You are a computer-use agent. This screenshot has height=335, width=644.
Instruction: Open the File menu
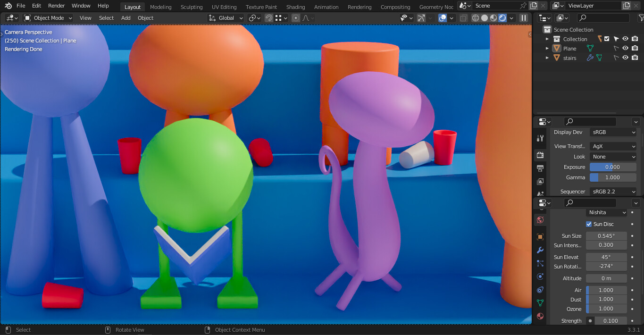(x=21, y=6)
